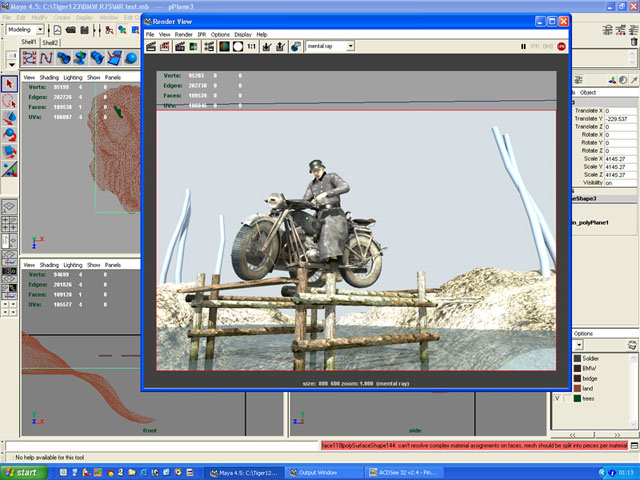
Task: Open Show menu in lower viewport panel
Action: [x=93, y=265]
